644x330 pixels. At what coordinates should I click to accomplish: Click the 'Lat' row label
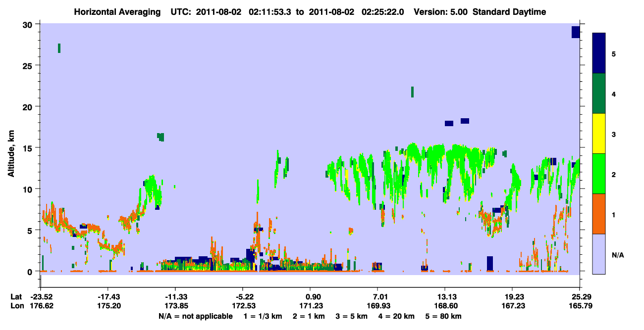point(16,297)
